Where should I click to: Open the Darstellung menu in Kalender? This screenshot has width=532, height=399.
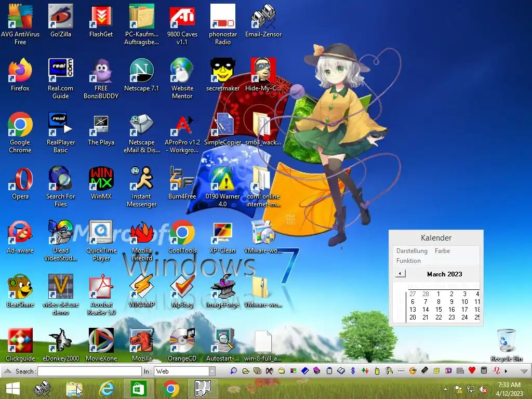click(411, 251)
